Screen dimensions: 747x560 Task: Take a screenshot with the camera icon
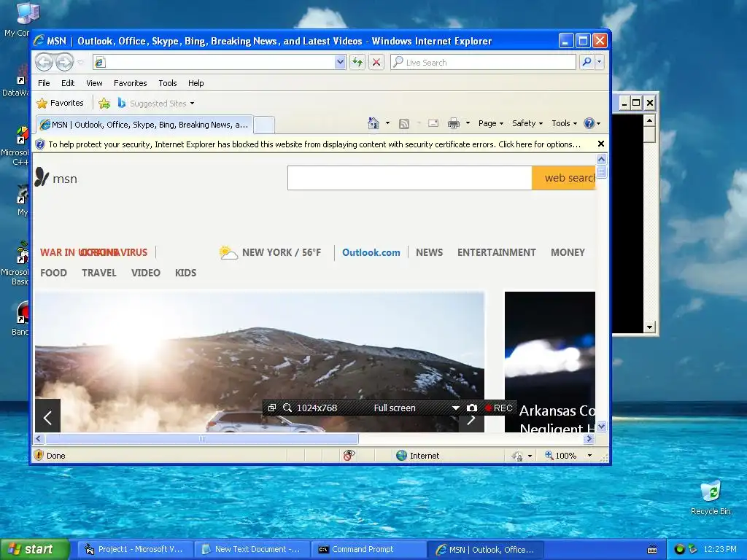[x=472, y=408]
